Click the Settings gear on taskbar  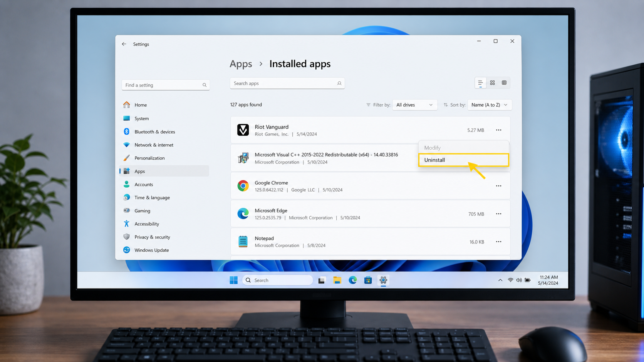(x=383, y=280)
